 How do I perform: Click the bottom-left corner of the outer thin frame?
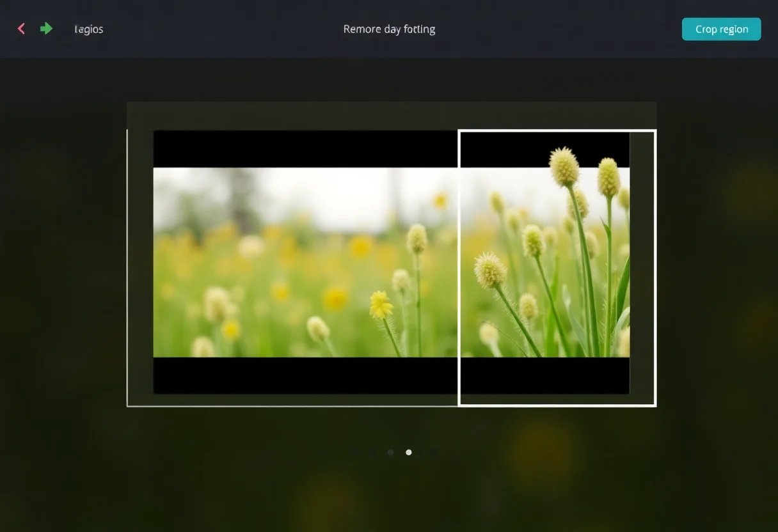pos(127,405)
